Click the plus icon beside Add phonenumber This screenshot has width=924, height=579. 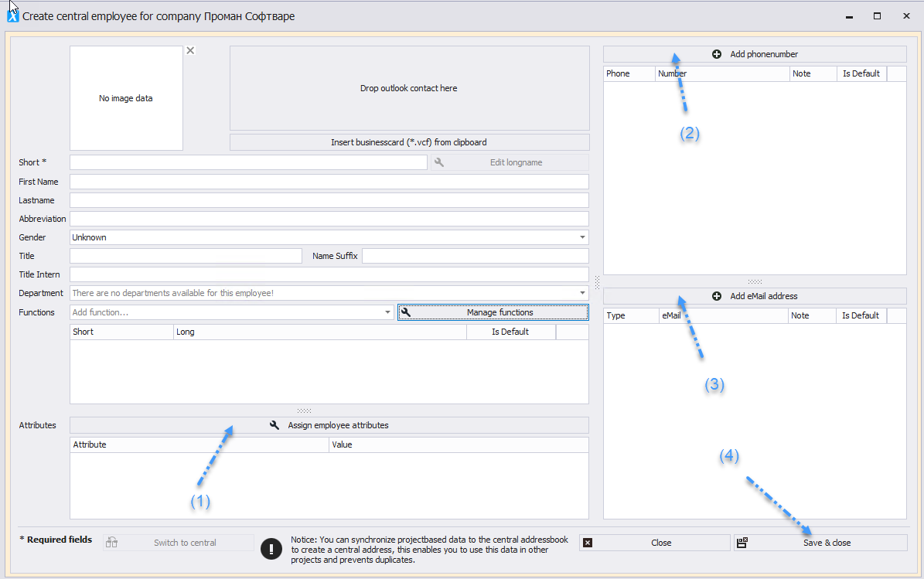717,54
